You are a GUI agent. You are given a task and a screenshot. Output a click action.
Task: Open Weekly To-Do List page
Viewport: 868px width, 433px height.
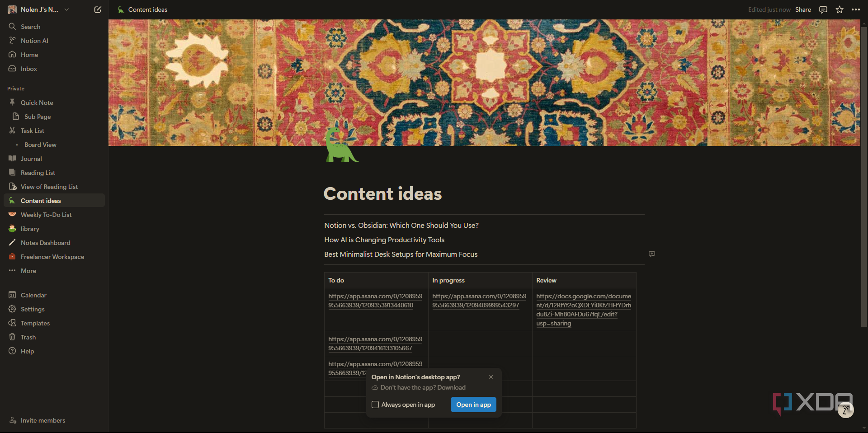click(x=54, y=215)
